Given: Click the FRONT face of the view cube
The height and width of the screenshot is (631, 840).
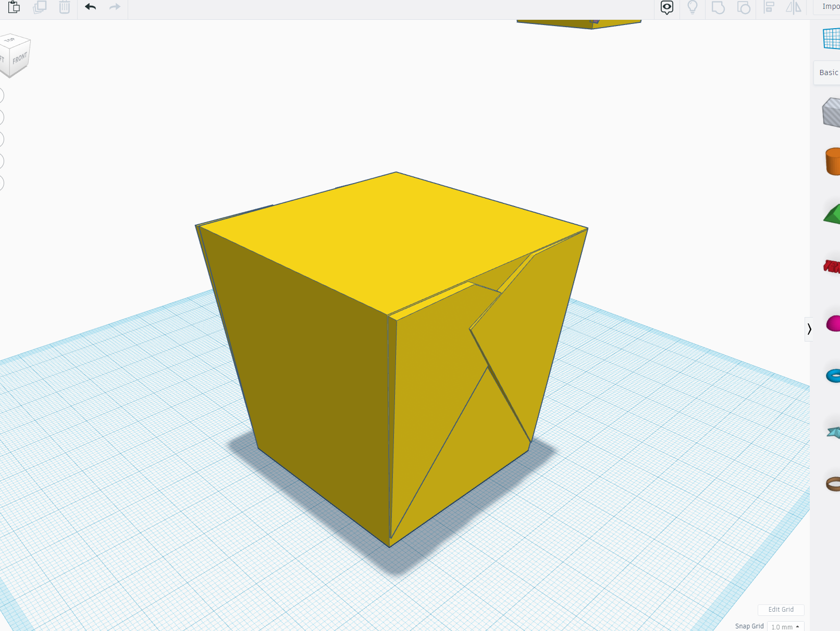Looking at the screenshot, I should tap(20, 58).
